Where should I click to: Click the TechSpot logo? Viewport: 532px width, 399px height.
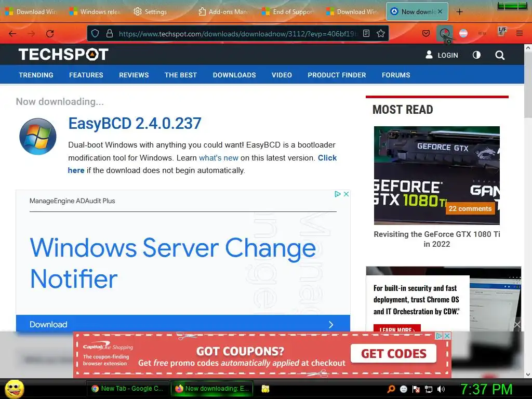[x=63, y=54]
